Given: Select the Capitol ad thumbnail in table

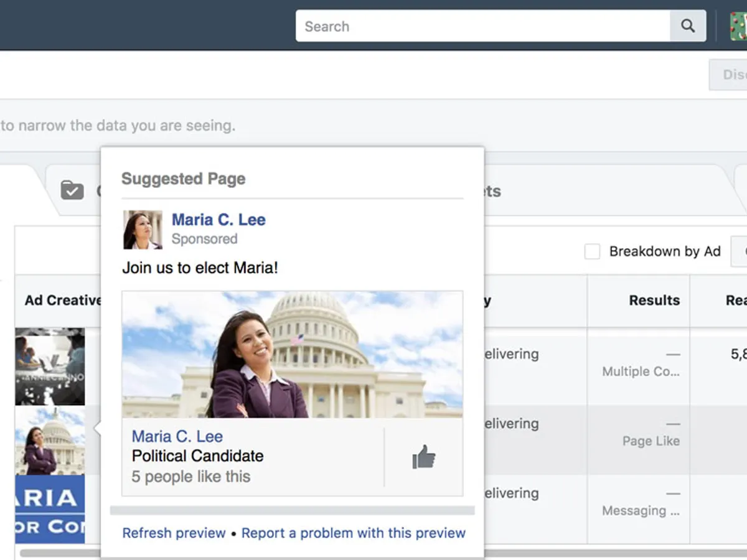Looking at the screenshot, I should [x=50, y=441].
